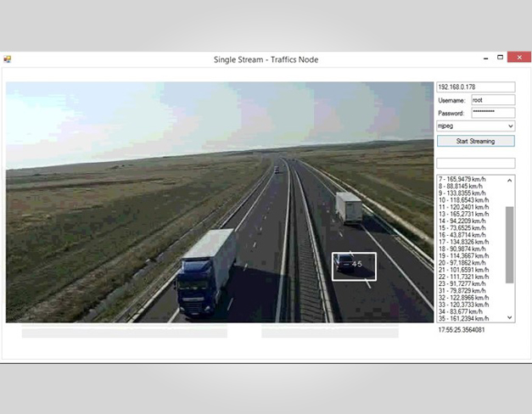Close the Single Stream window
The height and width of the screenshot is (414, 532).
pos(516,58)
